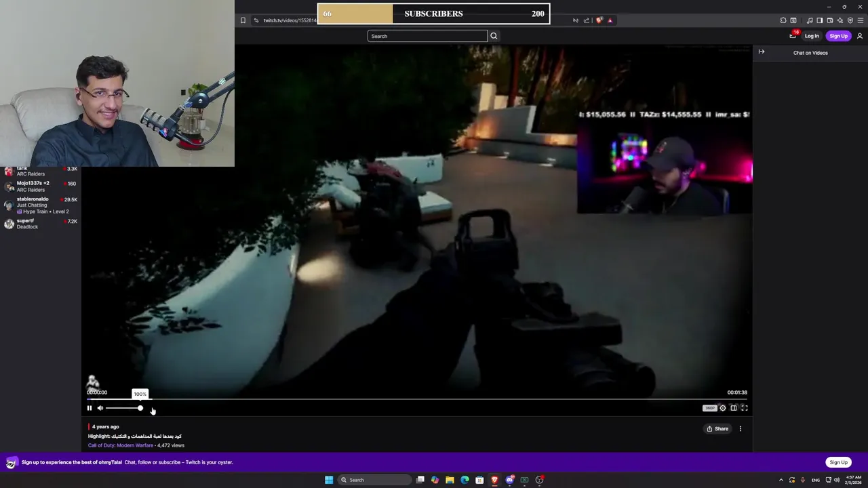The width and height of the screenshot is (868, 488).
Task: Open the Copilot icon on taskbar
Action: (435, 480)
